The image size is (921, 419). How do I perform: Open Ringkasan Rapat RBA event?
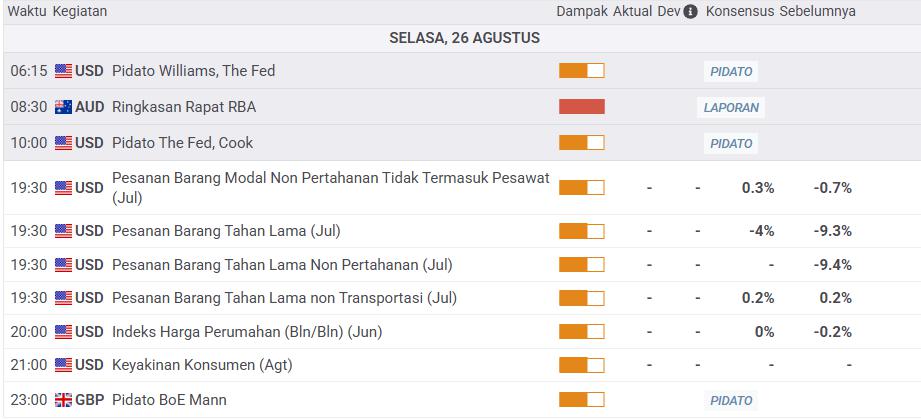pyautogui.click(x=184, y=107)
